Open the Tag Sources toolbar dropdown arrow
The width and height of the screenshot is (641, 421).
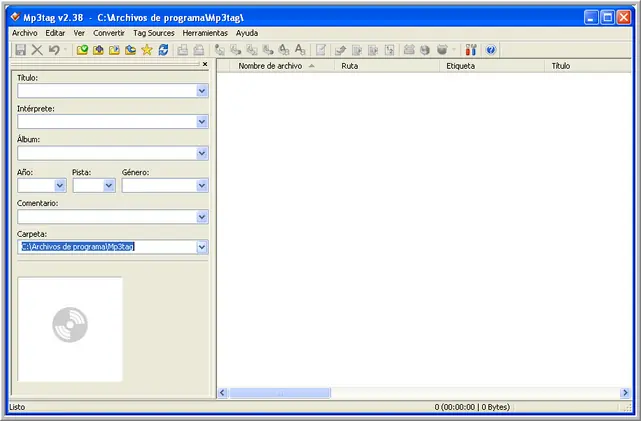(x=454, y=50)
